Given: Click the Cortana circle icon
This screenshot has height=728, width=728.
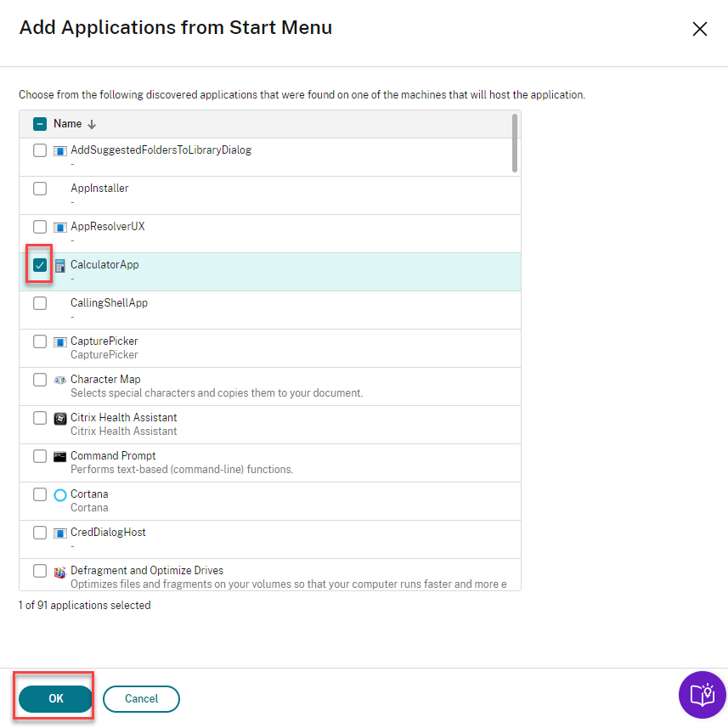Looking at the screenshot, I should pyautogui.click(x=60, y=494).
